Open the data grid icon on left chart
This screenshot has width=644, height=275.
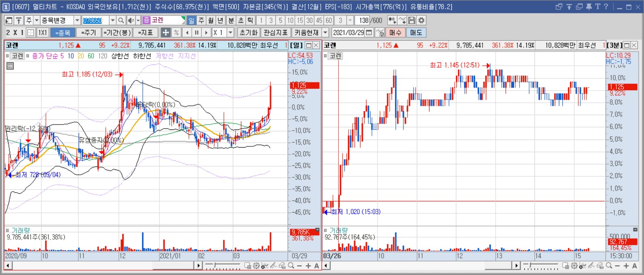(10, 66)
